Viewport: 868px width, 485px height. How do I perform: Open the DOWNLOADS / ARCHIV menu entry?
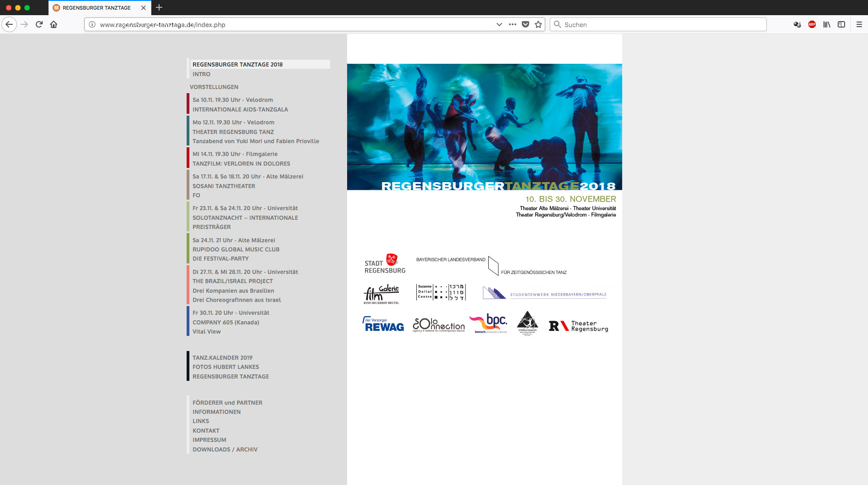tap(225, 449)
